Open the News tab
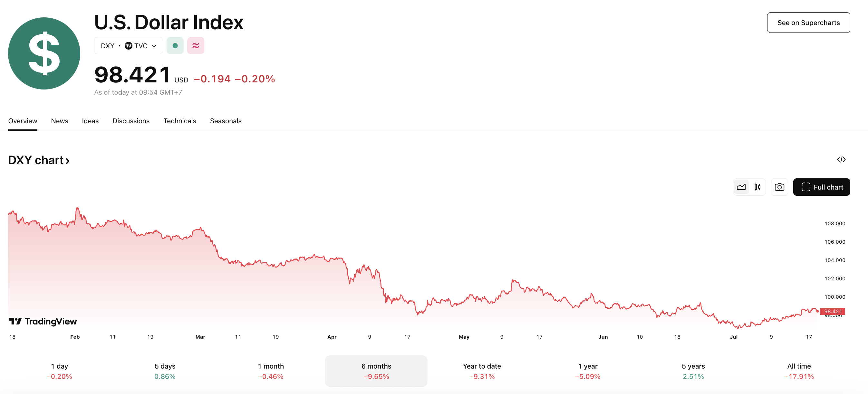Image resolution: width=868 pixels, height=394 pixels. [59, 121]
